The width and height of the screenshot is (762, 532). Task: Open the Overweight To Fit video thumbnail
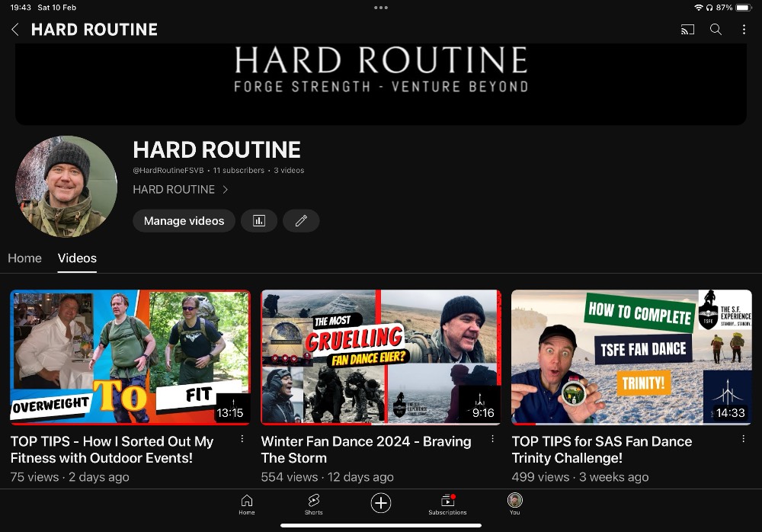click(x=130, y=357)
